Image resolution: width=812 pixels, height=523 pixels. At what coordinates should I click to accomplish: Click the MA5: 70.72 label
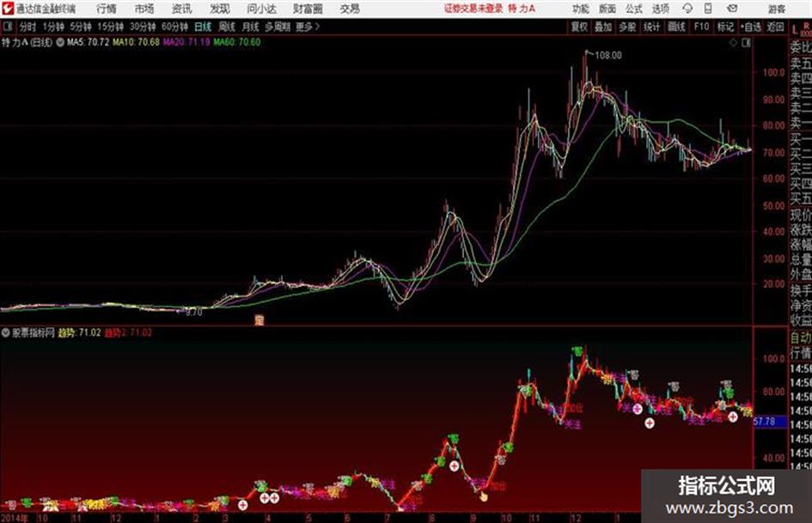click(88, 42)
